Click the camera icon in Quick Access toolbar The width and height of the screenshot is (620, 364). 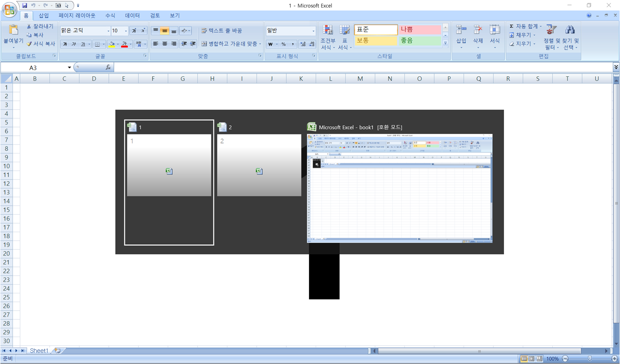click(58, 5)
